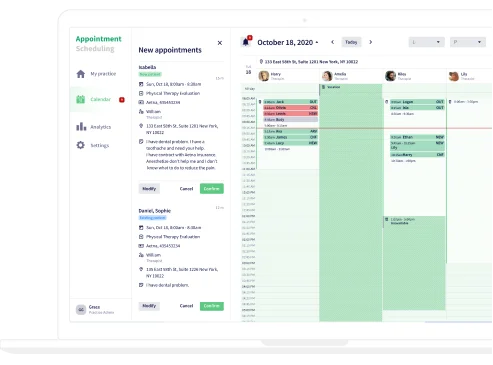Image resolution: width=493 pixels, height=365 pixels.
Task: Click the Appointment Scheduling logo
Action: click(x=98, y=44)
